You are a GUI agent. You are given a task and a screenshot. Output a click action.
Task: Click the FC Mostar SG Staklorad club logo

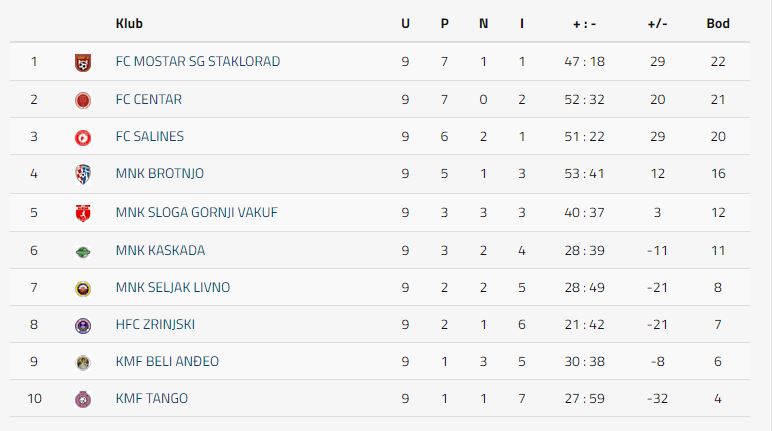(x=83, y=62)
